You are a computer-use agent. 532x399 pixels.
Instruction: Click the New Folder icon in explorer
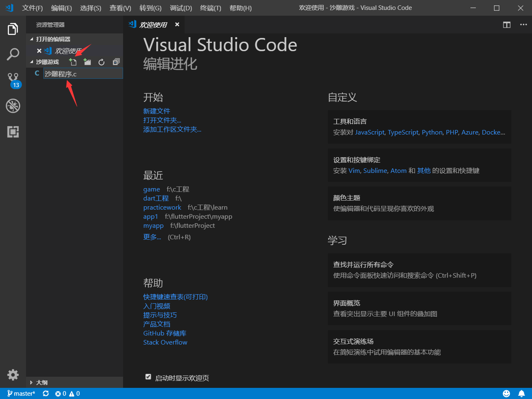tap(87, 62)
